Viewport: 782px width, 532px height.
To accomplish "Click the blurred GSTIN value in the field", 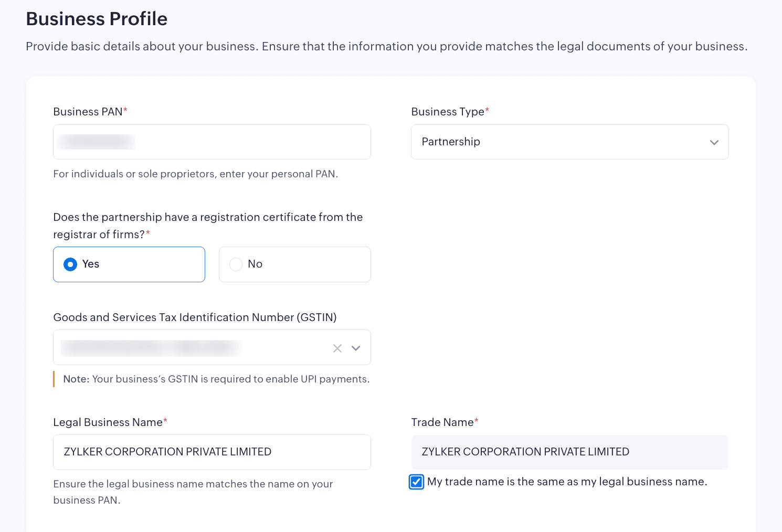I will [151, 348].
